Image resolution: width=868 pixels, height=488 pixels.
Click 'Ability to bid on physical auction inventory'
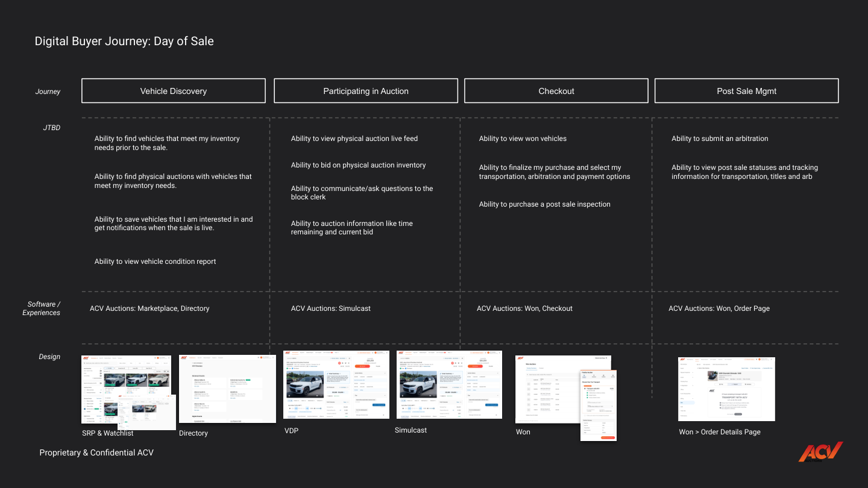(x=358, y=165)
